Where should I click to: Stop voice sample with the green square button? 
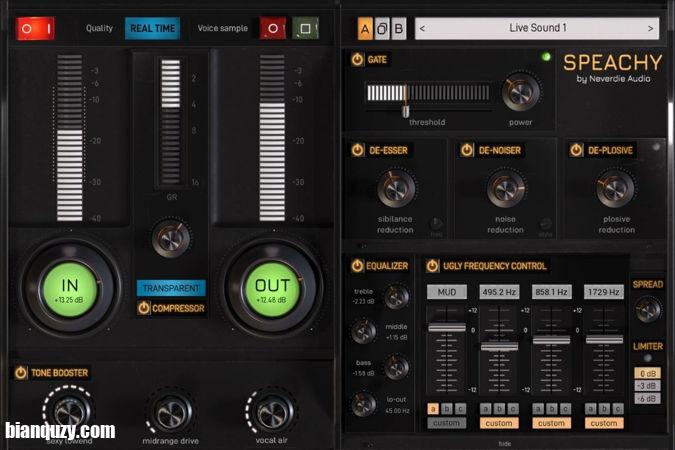tap(306, 28)
